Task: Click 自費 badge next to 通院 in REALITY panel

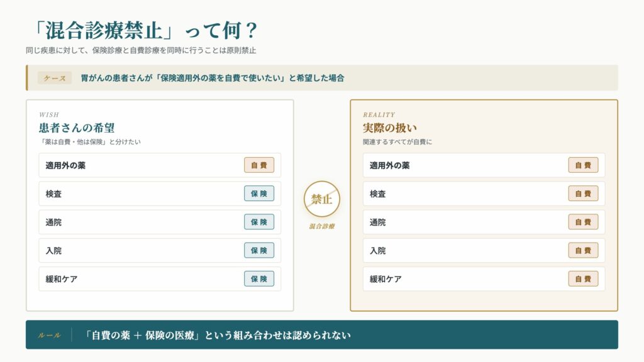Action: pos(583,222)
